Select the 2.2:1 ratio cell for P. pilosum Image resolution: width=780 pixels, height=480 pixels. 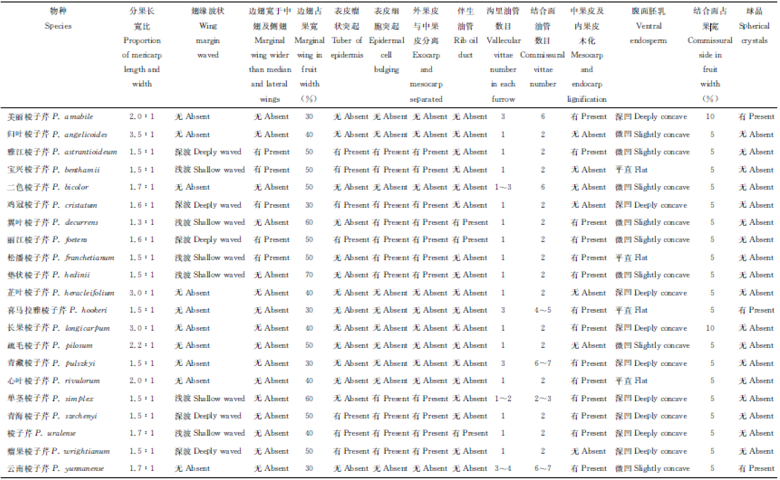pos(142,345)
